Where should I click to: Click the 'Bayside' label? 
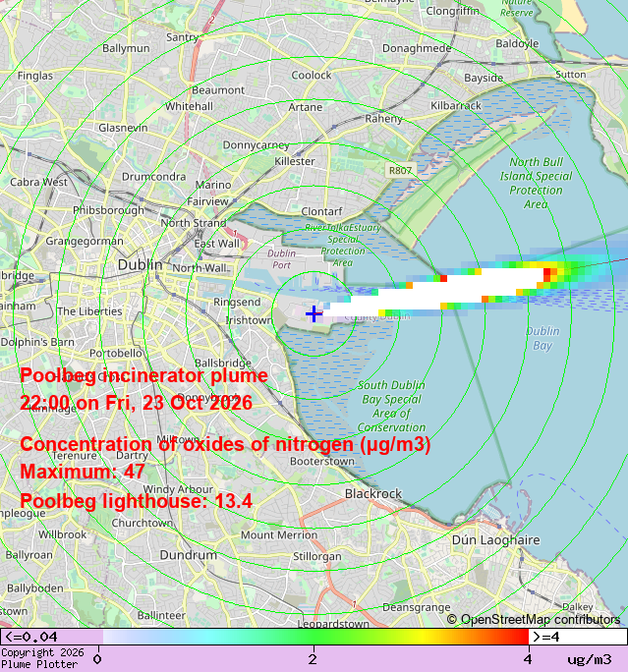click(x=484, y=78)
